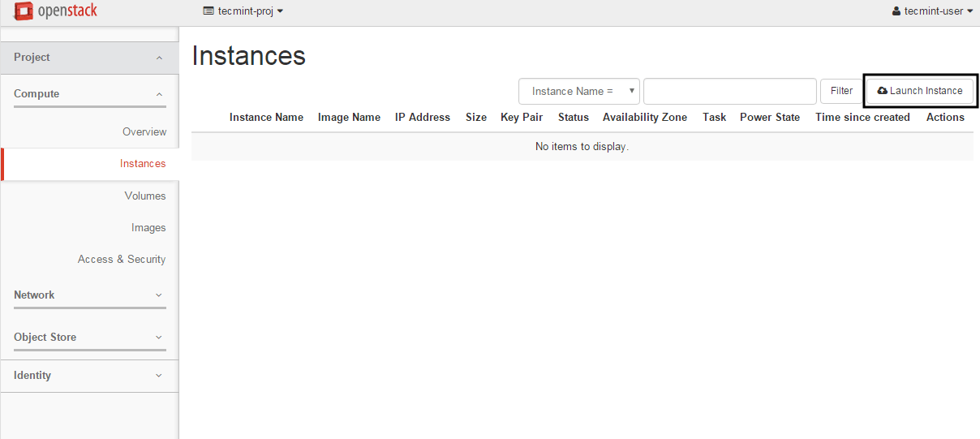The image size is (980, 439).
Task: Open Access & Security settings
Action: (x=122, y=260)
